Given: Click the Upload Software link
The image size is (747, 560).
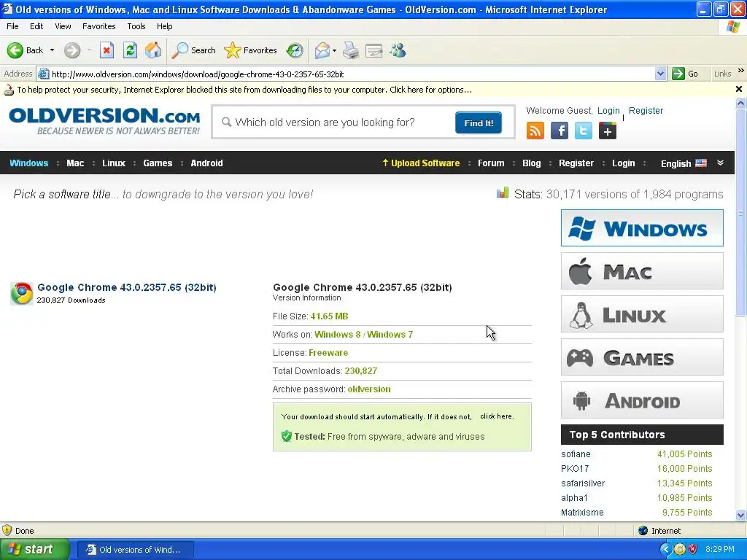Looking at the screenshot, I should (x=421, y=163).
